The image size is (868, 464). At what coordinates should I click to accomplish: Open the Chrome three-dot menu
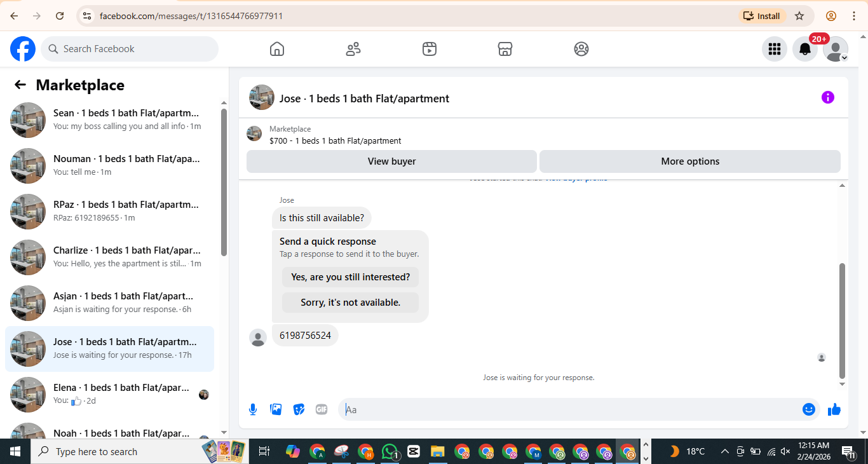(x=855, y=16)
